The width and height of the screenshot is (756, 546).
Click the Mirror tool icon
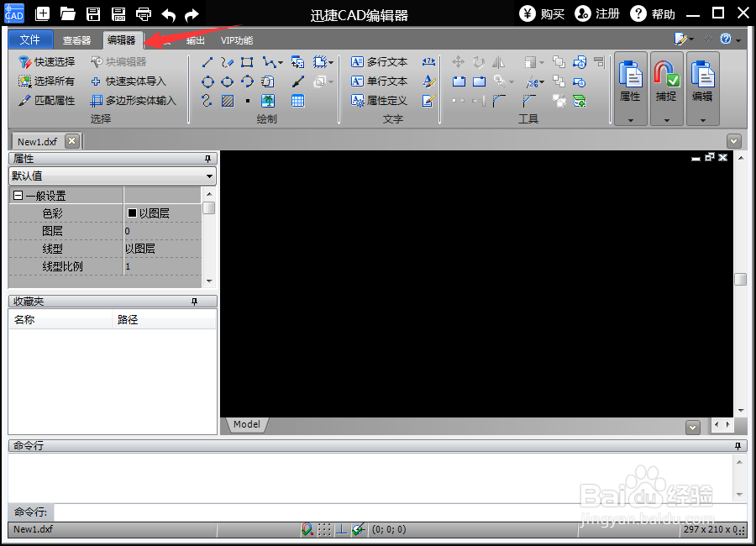click(498, 61)
